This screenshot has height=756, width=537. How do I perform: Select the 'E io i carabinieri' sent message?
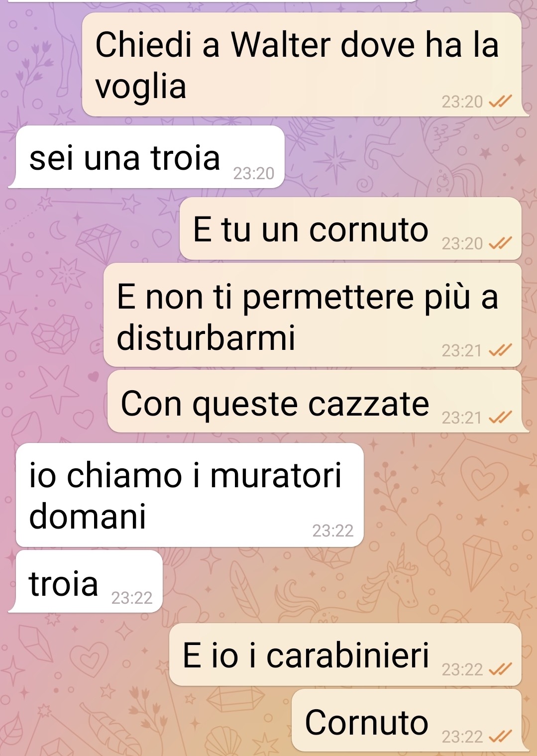tap(345, 655)
